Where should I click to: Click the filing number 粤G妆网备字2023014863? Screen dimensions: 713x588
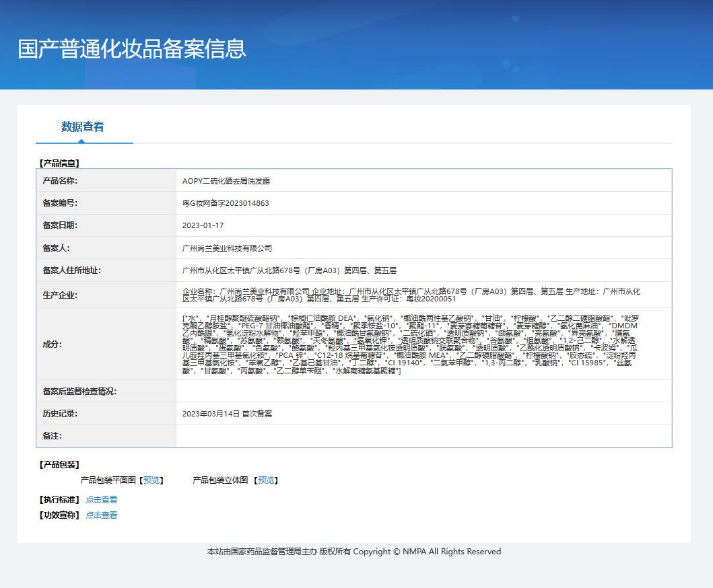pyautogui.click(x=226, y=203)
